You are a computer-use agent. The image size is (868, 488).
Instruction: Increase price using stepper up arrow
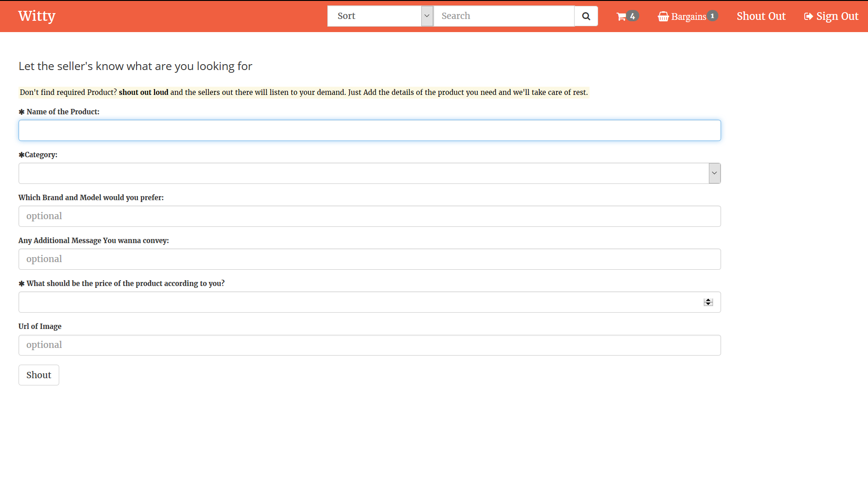pyautogui.click(x=708, y=300)
